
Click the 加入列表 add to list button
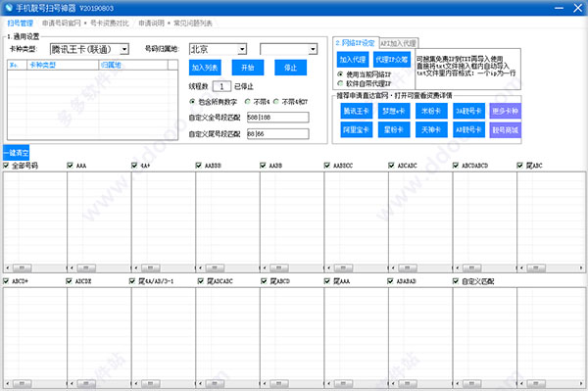205,68
